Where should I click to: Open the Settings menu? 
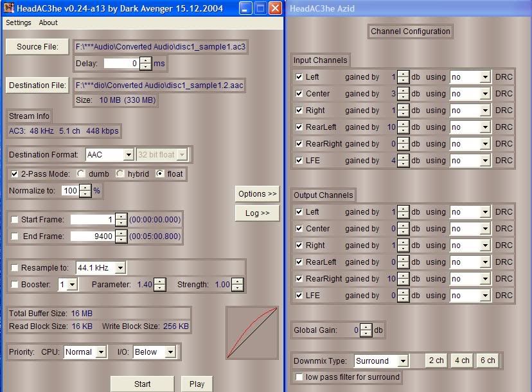pyautogui.click(x=19, y=22)
